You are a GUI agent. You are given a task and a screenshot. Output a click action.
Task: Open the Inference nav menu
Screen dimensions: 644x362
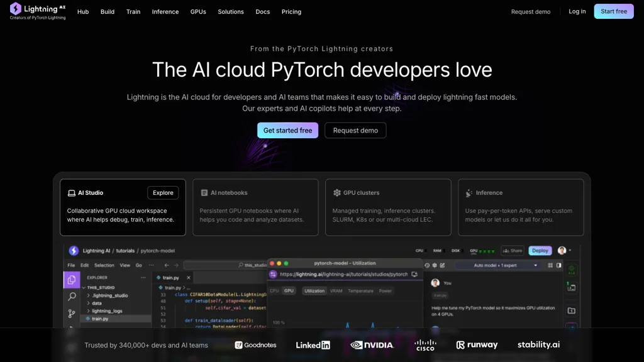pos(165,12)
